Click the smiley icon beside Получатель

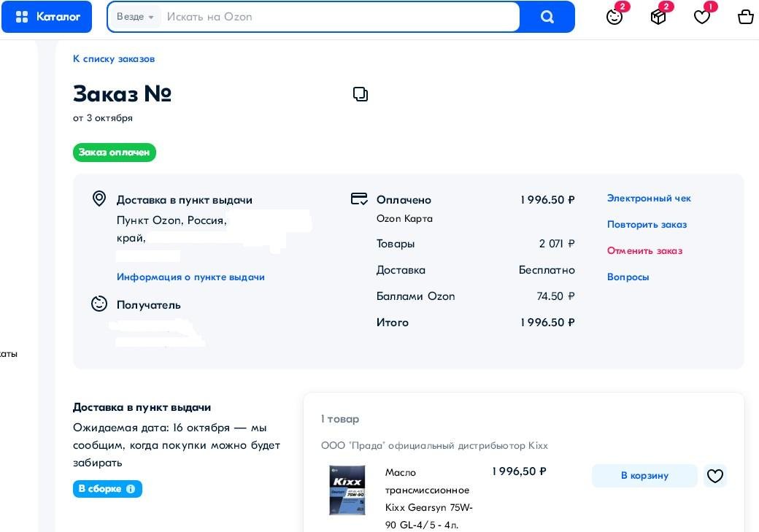(99, 304)
